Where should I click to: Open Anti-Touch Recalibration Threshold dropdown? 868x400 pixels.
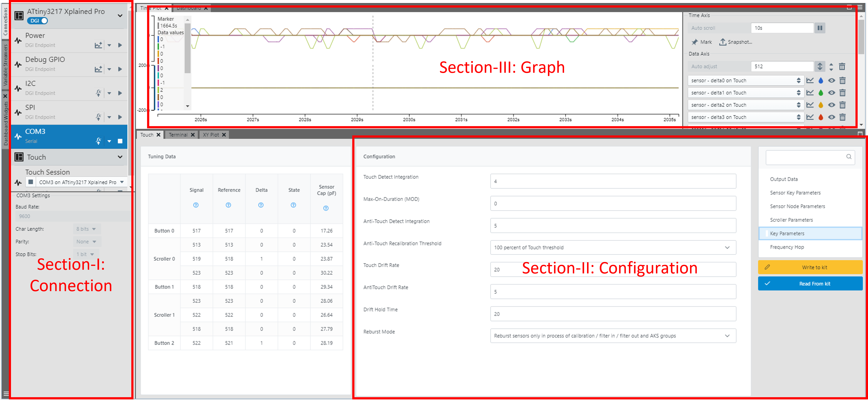727,247
